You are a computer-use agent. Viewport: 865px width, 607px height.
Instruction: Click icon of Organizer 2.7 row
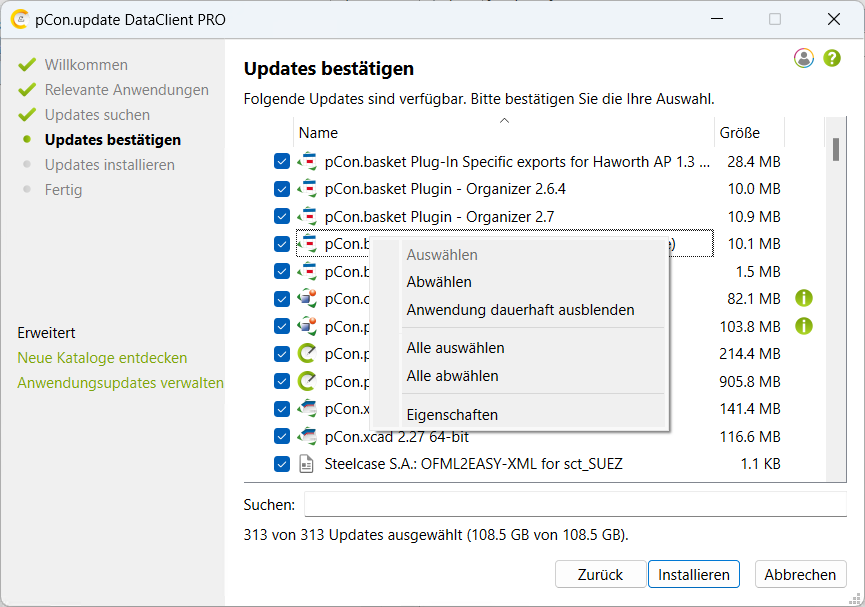click(x=307, y=216)
